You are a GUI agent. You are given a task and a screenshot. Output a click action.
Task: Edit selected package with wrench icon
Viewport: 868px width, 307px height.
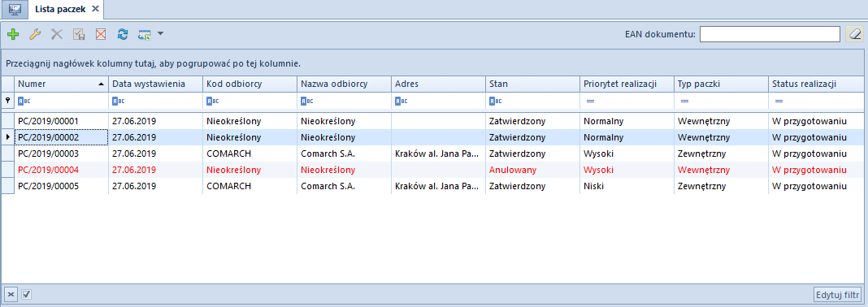[x=34, y=34]
